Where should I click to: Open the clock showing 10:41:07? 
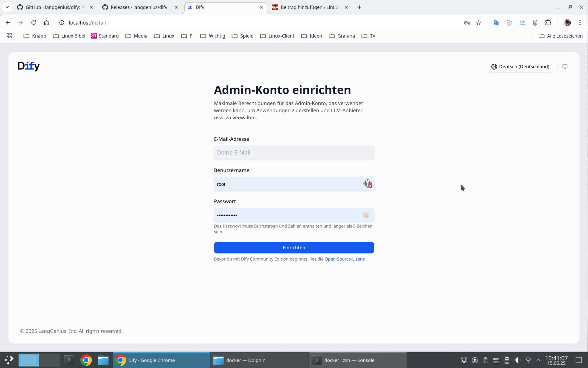pos(556,360)
